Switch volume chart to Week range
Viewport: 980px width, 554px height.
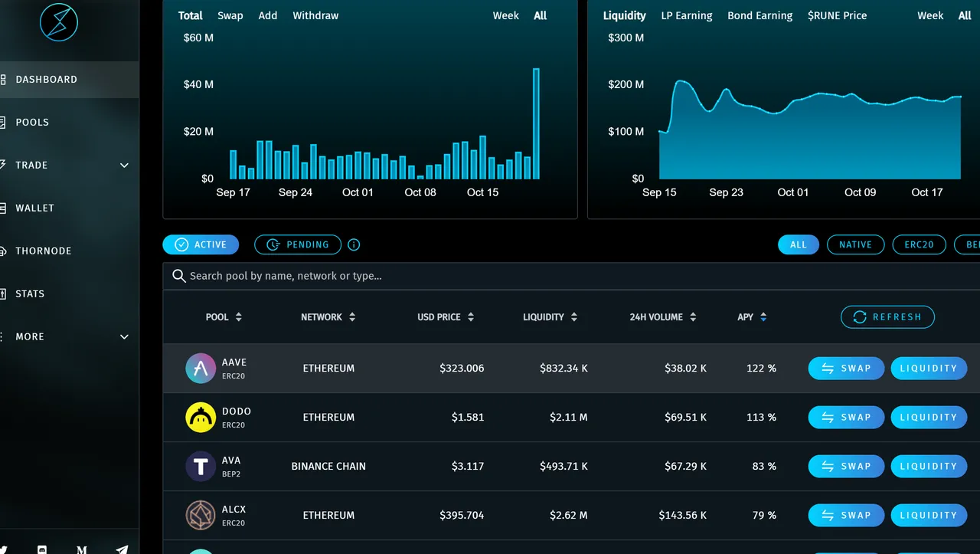(x=506, y=15)
